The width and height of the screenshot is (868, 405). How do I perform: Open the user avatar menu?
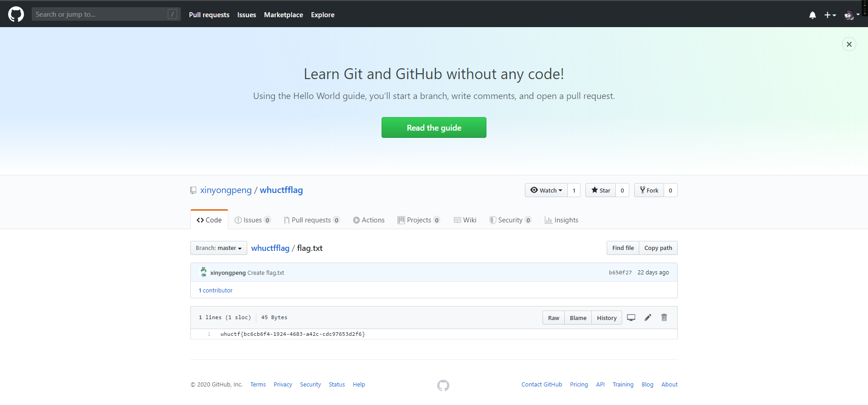852,15
